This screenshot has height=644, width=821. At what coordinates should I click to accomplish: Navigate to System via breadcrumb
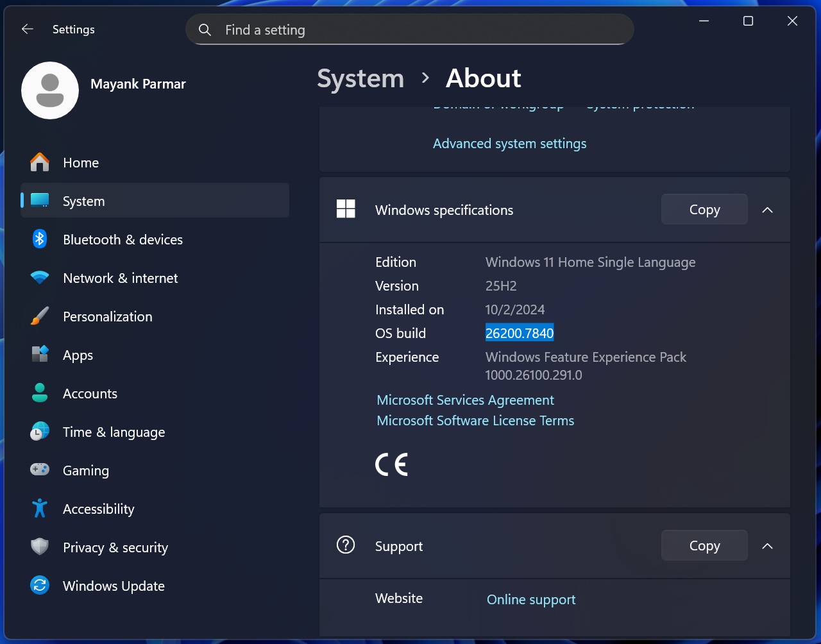pyautogui.click(x=360, y=78)
